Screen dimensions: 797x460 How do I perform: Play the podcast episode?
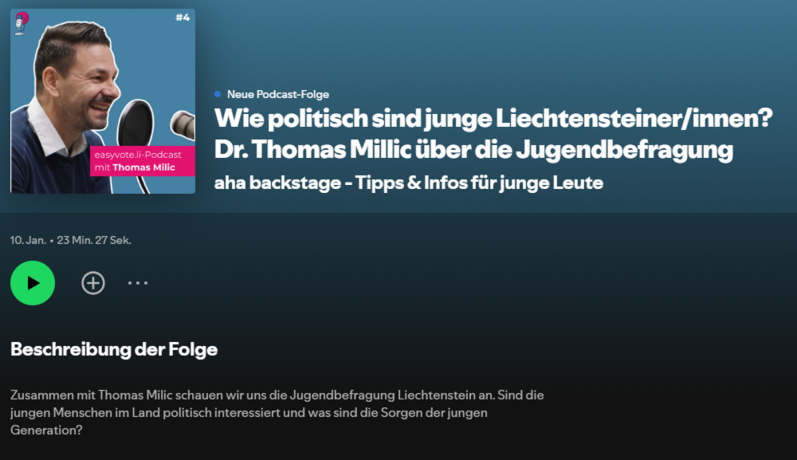(x=32, y=283)
